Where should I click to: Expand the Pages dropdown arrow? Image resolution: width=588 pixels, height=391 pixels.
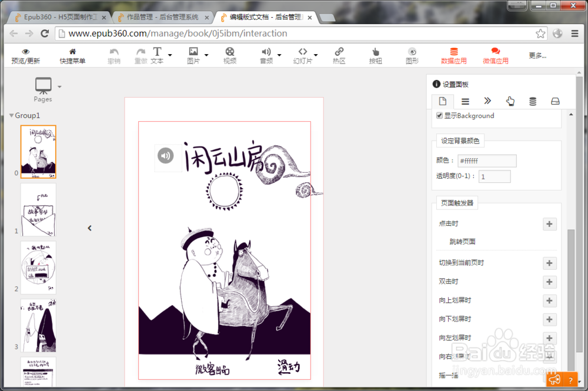point(59,87)
